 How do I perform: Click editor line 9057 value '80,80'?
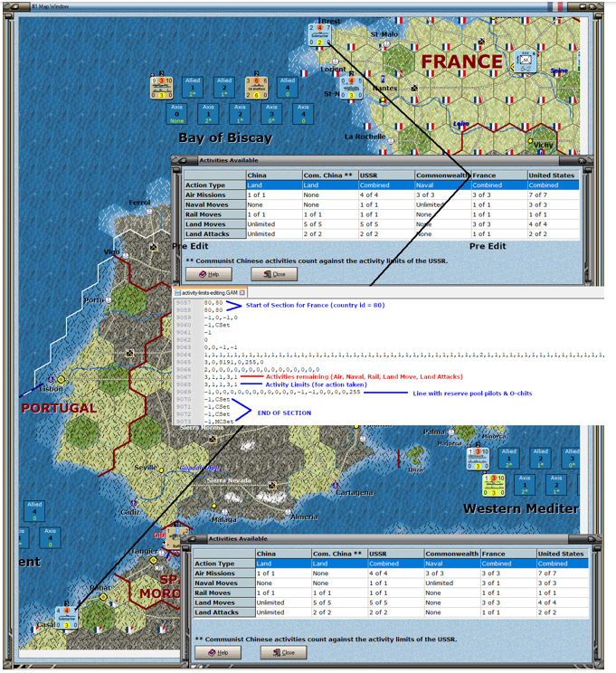(213, 303)
